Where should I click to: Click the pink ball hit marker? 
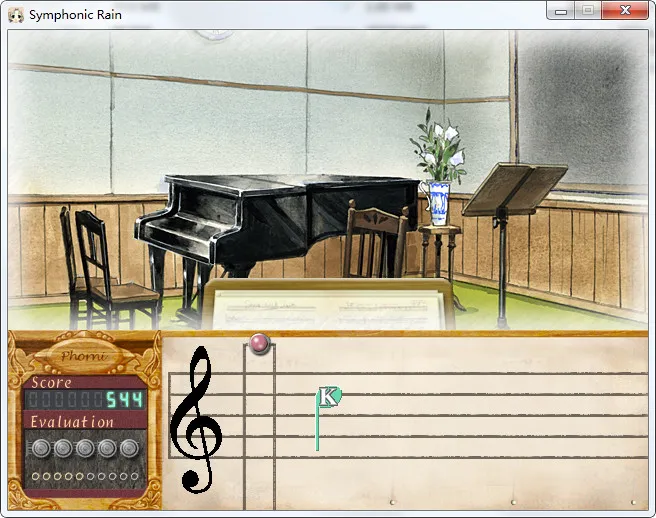point(260,344)
